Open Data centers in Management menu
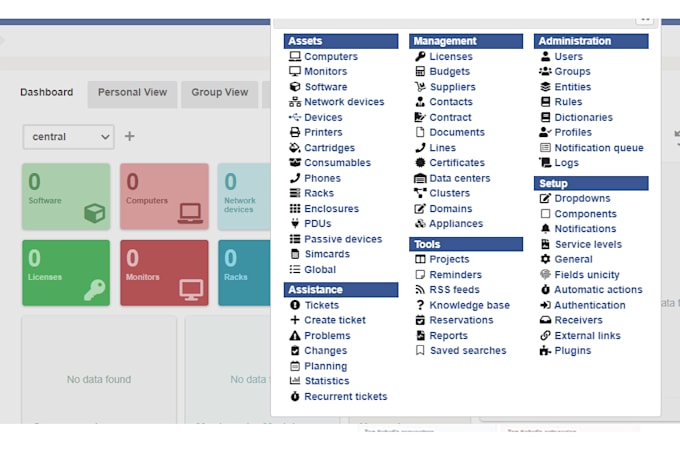 click(460, 178)
